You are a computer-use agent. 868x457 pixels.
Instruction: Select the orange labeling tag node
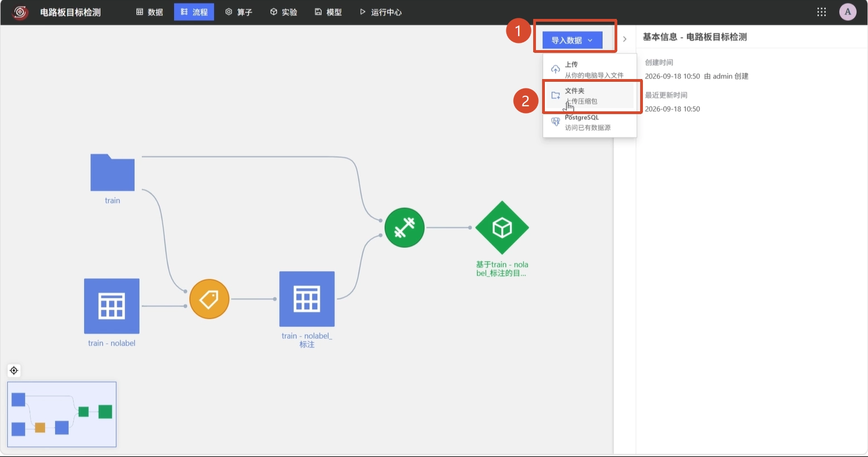point(209,299)
